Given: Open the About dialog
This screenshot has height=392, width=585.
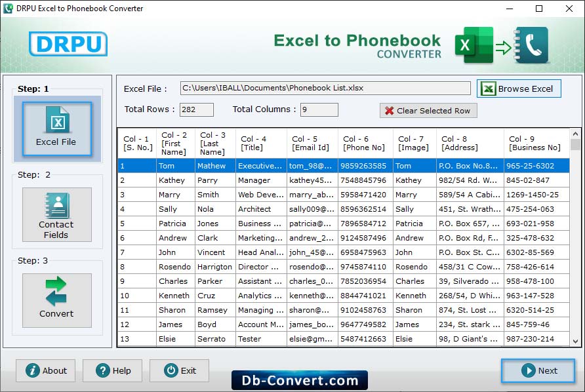Looking at the screenshot, I should click(45, 370).
